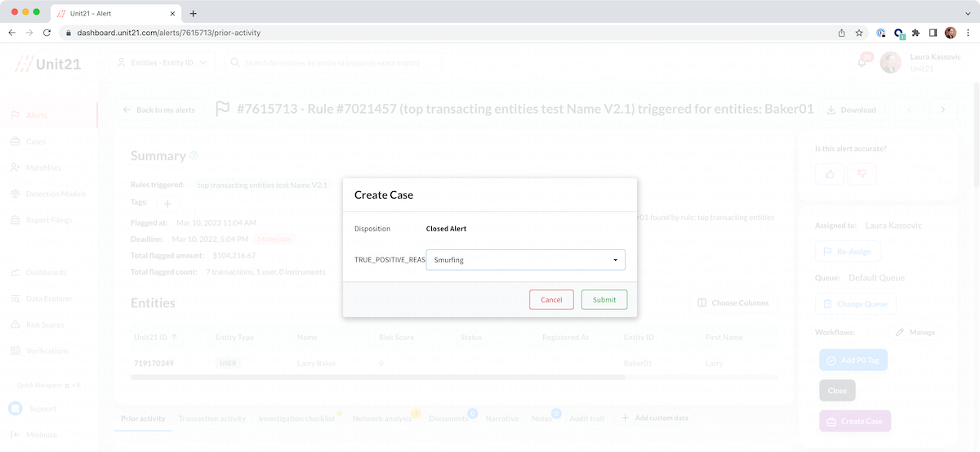Viewport: 980px width, 452px height.
Task: Add a tag with the plus button
Action: tap(167, 203)
